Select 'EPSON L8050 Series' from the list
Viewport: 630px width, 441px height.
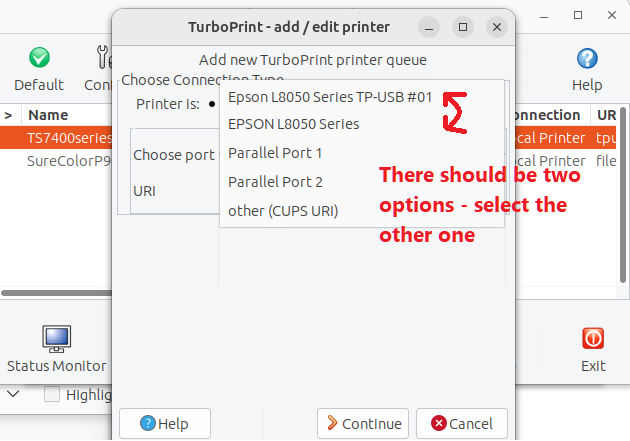[x=293, y=125]
